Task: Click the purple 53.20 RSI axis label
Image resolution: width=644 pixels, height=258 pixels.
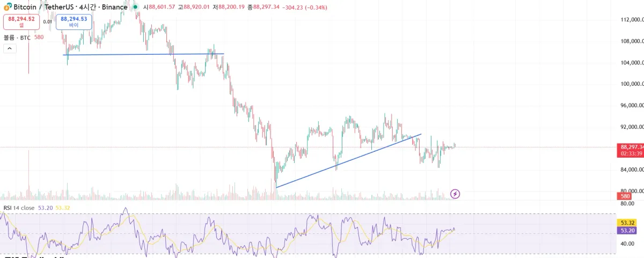Action: 628,231
